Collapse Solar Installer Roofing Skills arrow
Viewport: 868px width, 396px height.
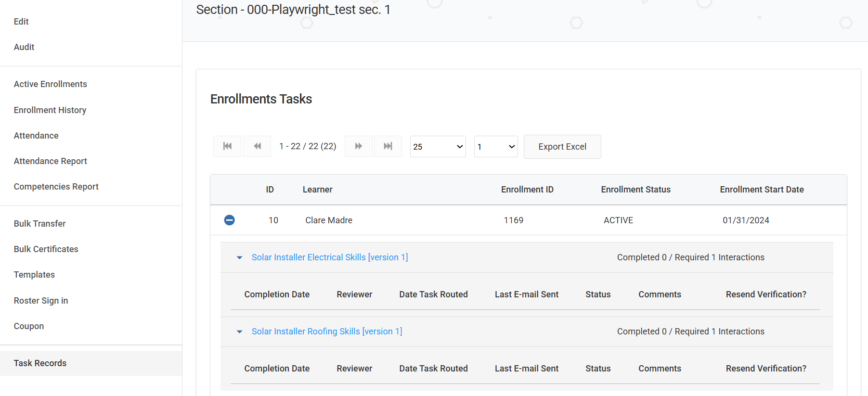pyautogui.click(x=239, y=332)
